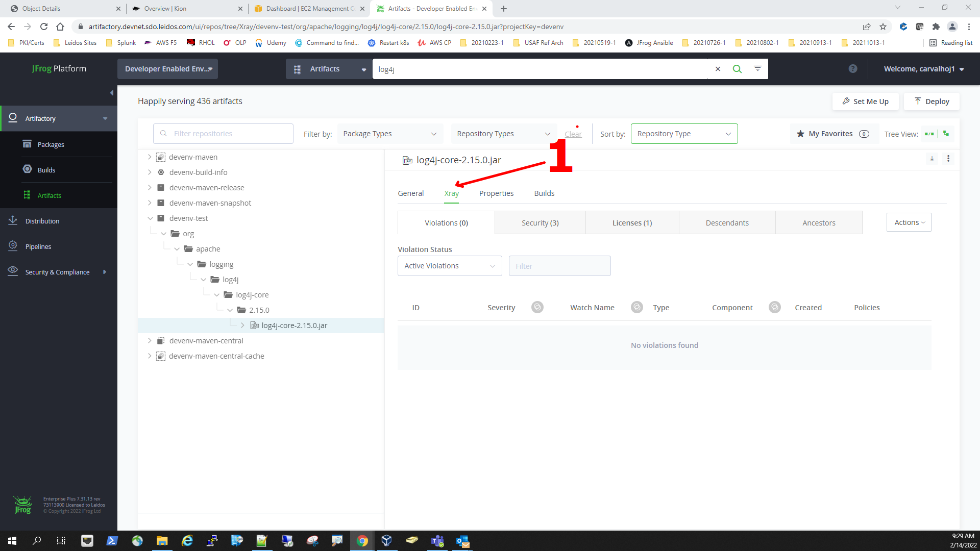Open advanced search filter icon

(757, 68)
